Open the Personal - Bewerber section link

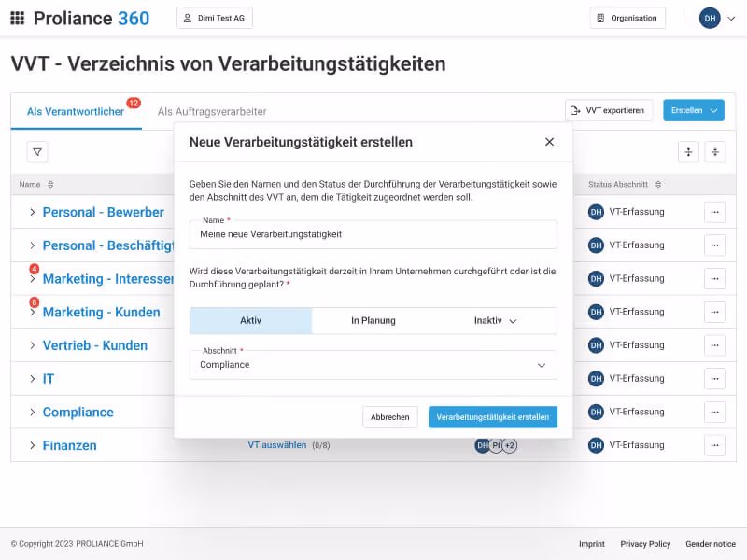coord(104,212)
